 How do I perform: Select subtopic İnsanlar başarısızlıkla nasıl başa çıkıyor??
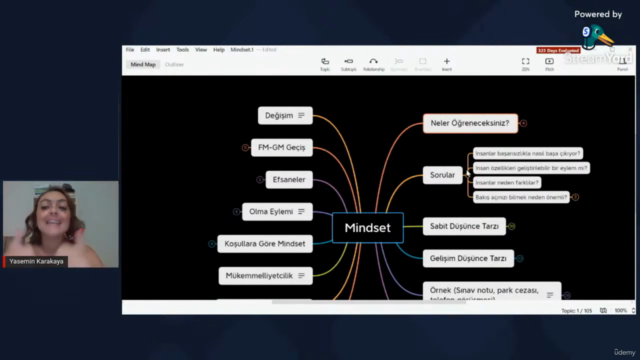[x=528, y=153]
